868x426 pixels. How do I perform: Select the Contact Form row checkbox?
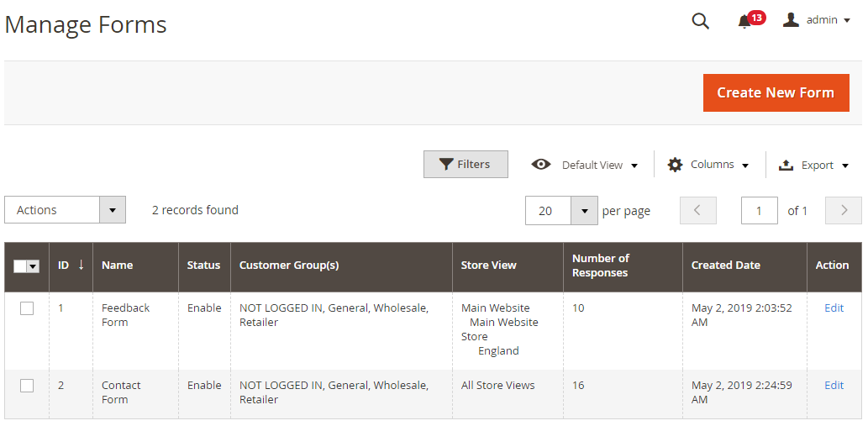point(27,386)
